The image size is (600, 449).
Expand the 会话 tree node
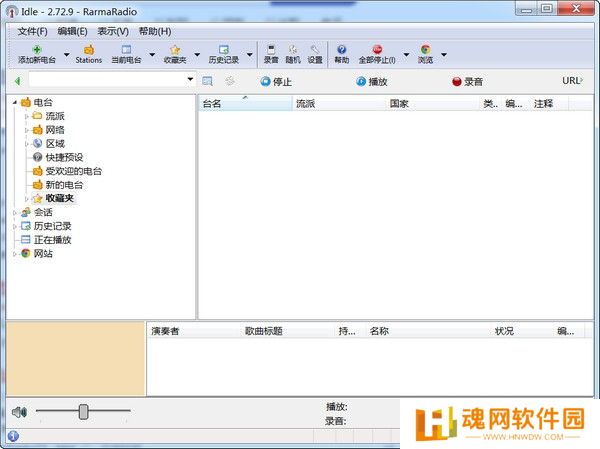pyautogui.click(x=15, y=212)
